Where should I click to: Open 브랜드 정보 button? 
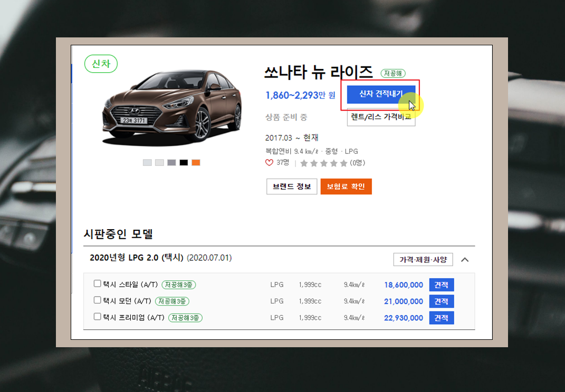pos(292,187)
